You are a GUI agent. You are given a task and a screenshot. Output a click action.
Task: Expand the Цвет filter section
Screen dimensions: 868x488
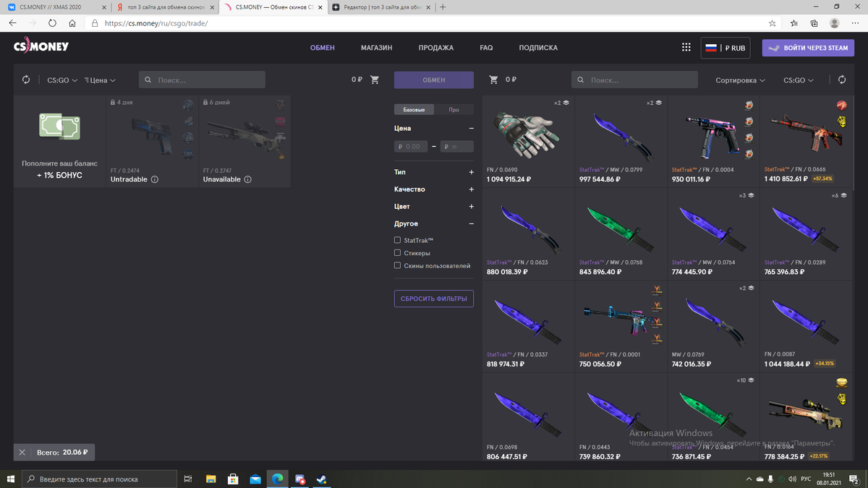(x=471, y=207)
